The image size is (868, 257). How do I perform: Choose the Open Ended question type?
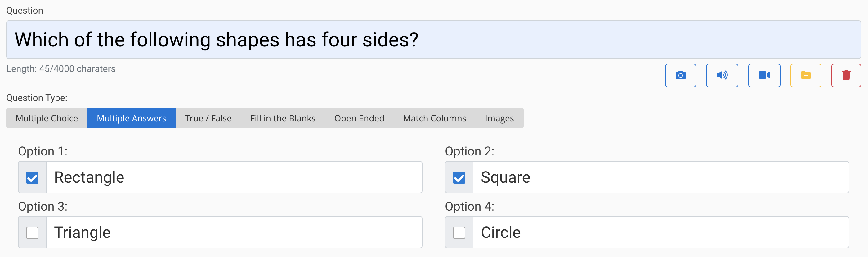359,118
